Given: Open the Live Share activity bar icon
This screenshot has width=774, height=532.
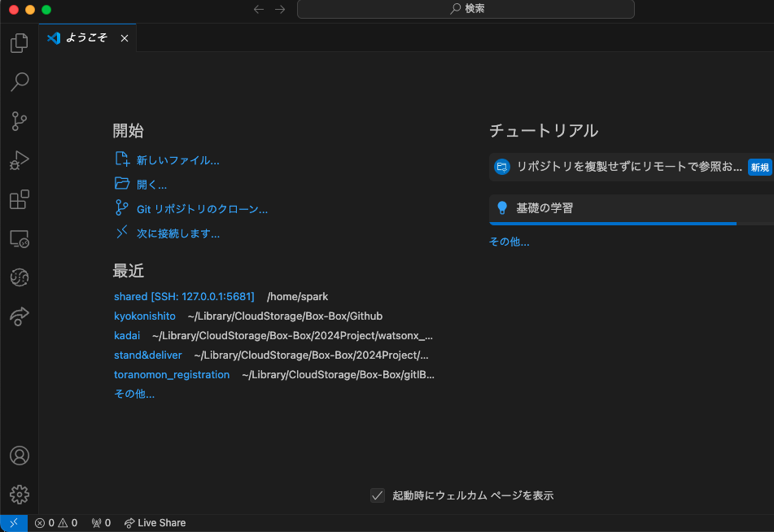Looking at the screenshot, I should point(20,316).
